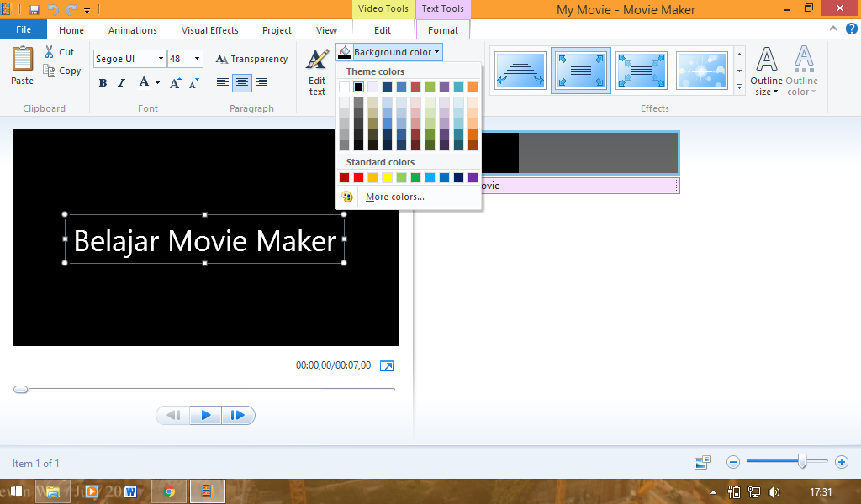
Task: Go to previous frame
Action: [173, 415]
